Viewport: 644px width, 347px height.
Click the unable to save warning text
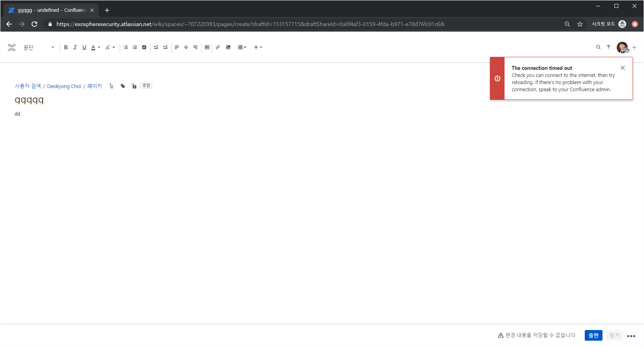(540, 335)
